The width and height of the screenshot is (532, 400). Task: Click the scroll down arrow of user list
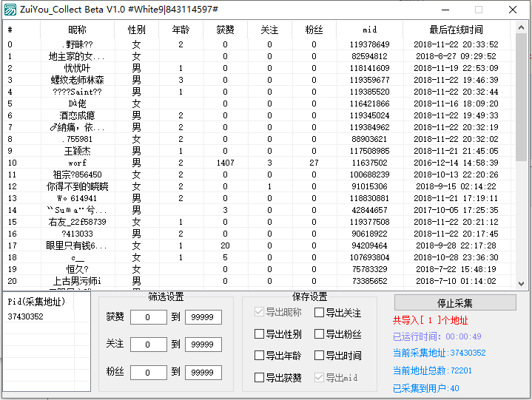click(521, 283)
